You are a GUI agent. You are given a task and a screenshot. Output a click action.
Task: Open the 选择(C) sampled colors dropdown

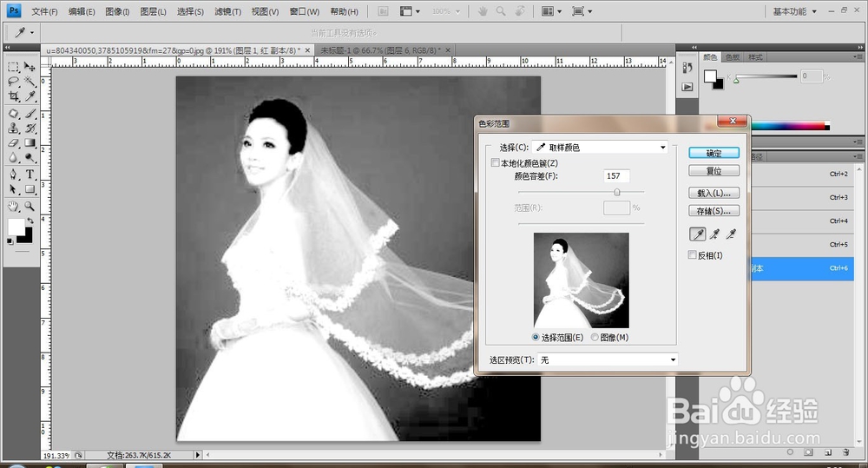pyautogui.click(x=600, y=148)
